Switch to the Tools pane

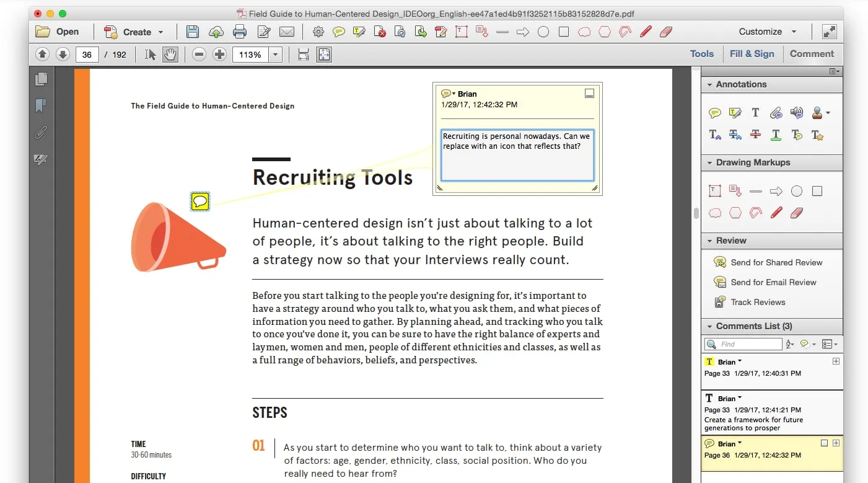702,54
